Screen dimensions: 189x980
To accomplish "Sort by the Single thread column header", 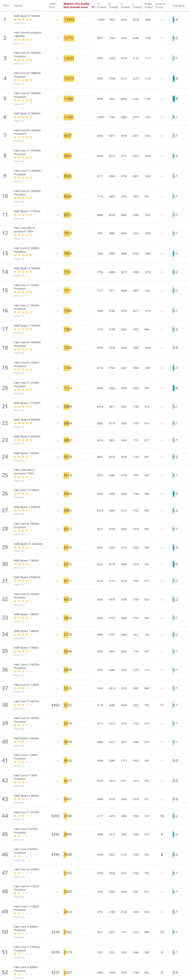I will click(x=148, y=5).
